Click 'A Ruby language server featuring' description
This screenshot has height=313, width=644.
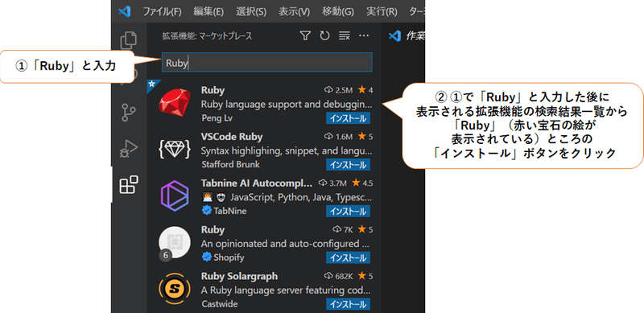coord(287,290)
